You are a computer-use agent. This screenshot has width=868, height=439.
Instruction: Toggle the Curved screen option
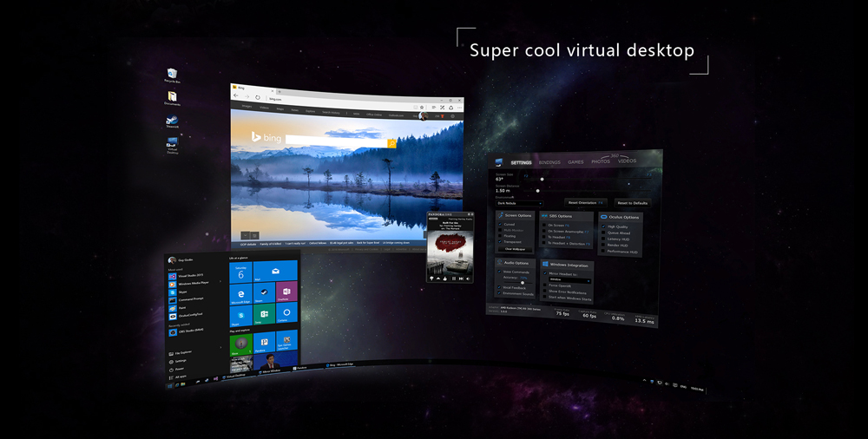pyautogui.click(x=501, y=224)
